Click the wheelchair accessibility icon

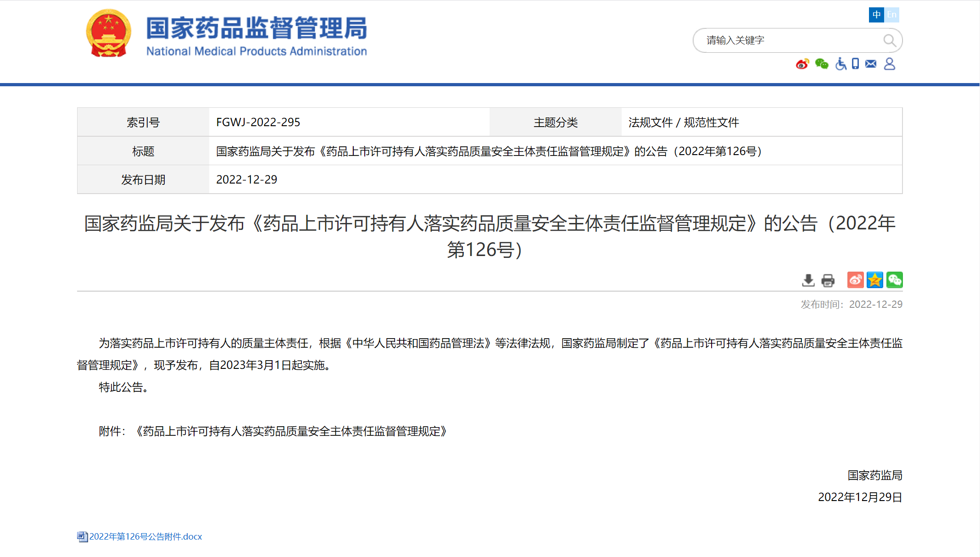pyautogui.click(x=841, y=64)
